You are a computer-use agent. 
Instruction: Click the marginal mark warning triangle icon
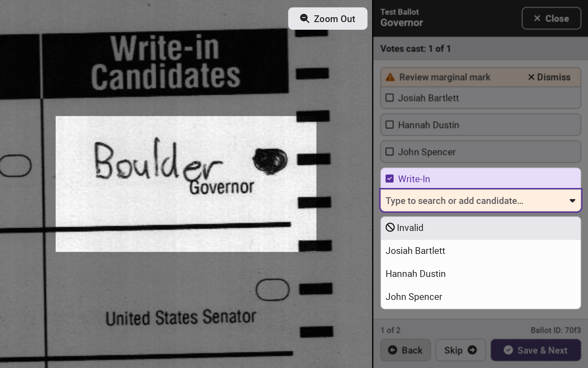coord(390,77)
